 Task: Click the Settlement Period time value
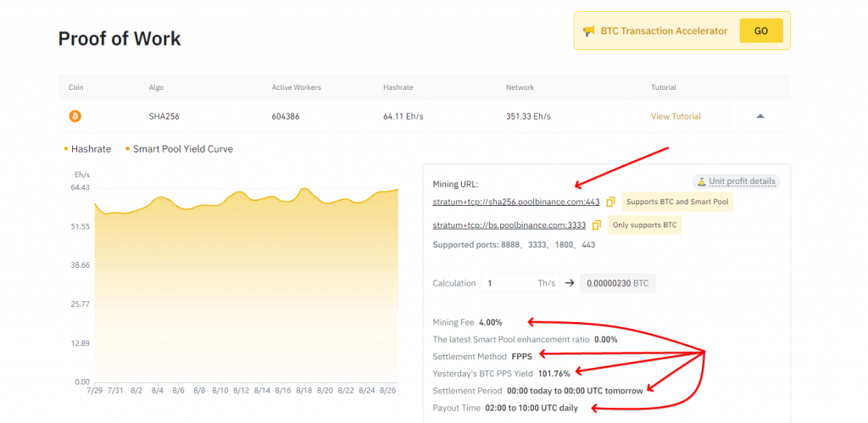(x=575, y=391)
